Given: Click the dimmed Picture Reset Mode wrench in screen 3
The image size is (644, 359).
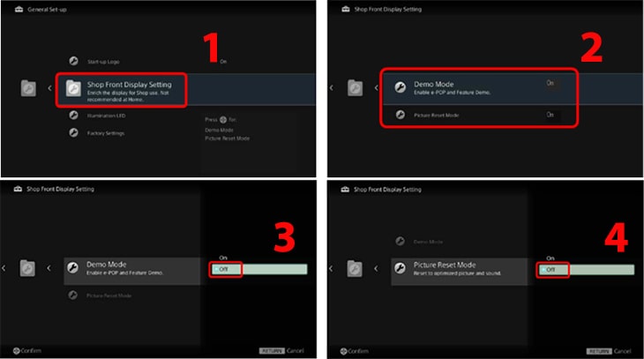Looking at the screenshot, I should (x=72, y=295).
